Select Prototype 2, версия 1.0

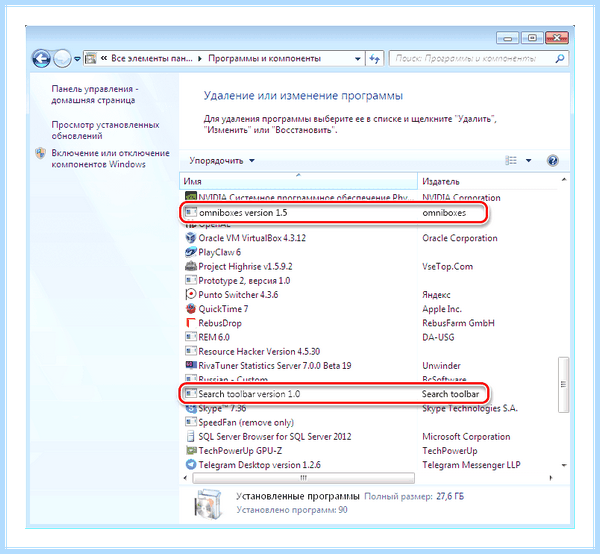(x=244, y=280)
